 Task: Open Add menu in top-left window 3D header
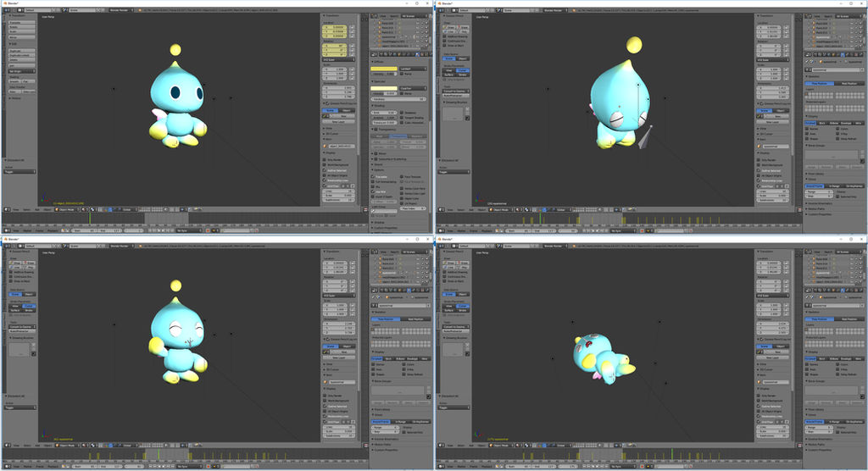pos(37,210)
